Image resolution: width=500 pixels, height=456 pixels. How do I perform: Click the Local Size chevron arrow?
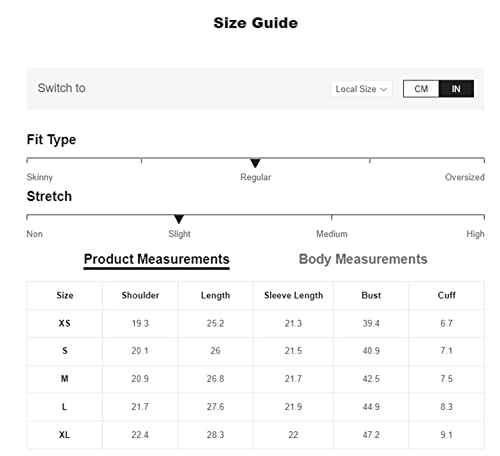point(383,89)
